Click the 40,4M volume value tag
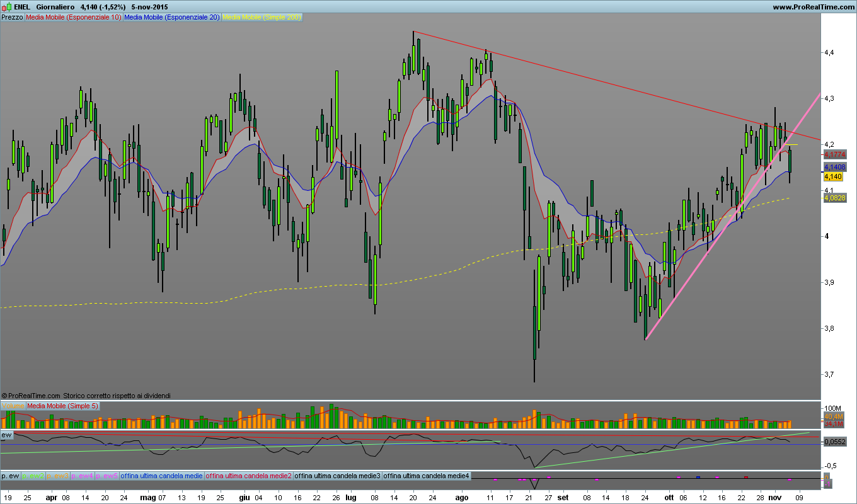857x504 pixels. click(833, 417)
